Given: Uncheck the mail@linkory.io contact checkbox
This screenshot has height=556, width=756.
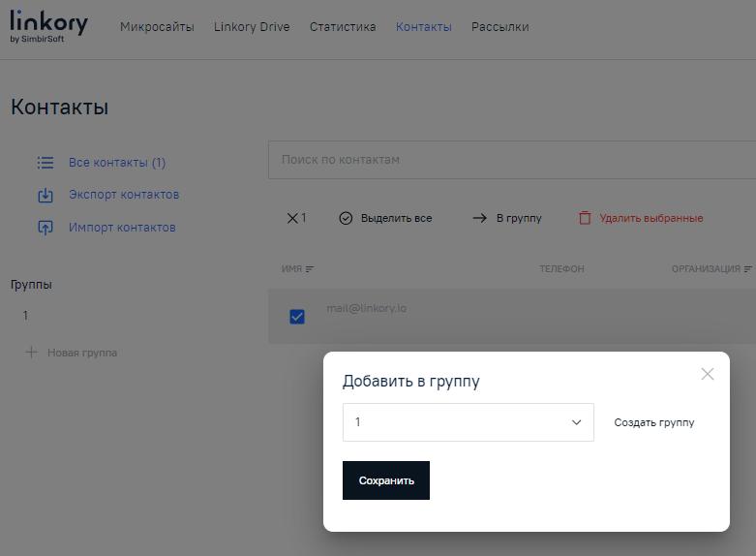Looking at the screenshot, I should click(x=297, y=317).
